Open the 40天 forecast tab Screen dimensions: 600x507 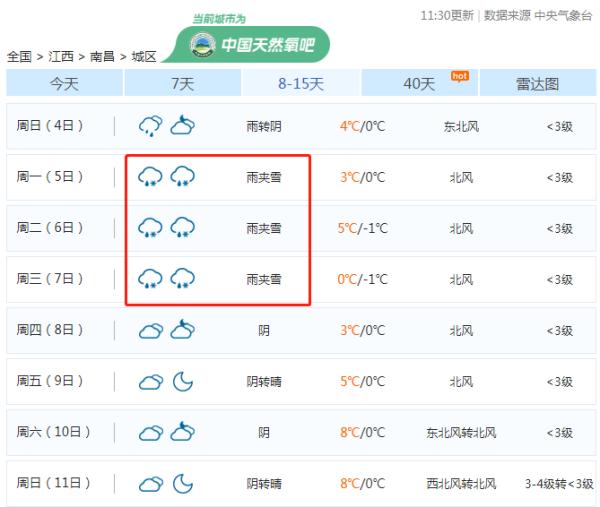[419, 83]
